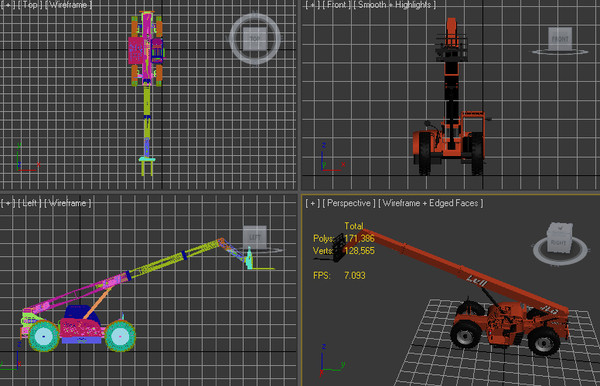Screen dimensions: 600x386
Task: Open the Left viewport's [Wireframe] shading menu
Action: [68, 203]
